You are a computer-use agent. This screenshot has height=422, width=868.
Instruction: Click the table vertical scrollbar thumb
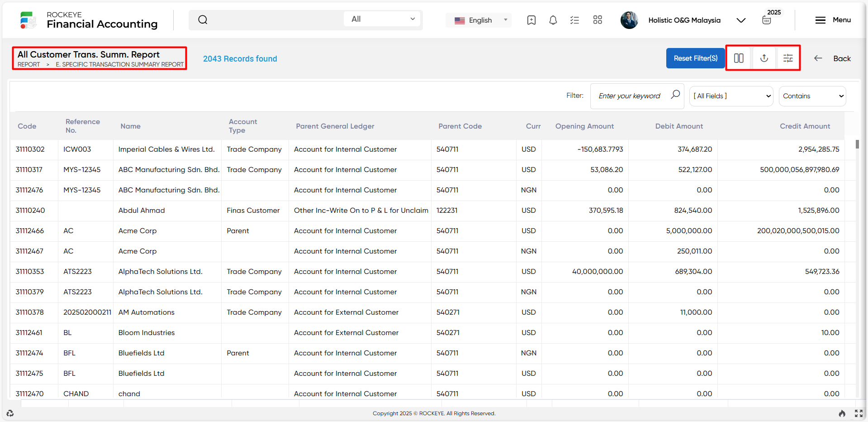coord(857,144)
